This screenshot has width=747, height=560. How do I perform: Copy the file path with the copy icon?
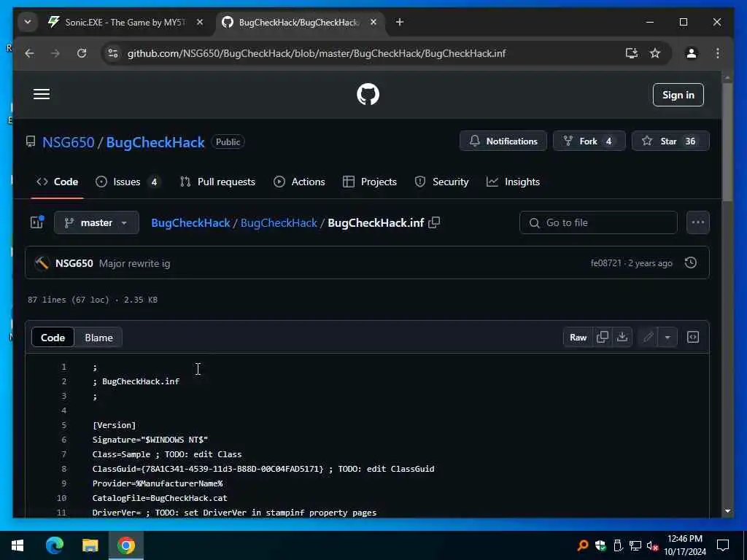pos(434,222)
